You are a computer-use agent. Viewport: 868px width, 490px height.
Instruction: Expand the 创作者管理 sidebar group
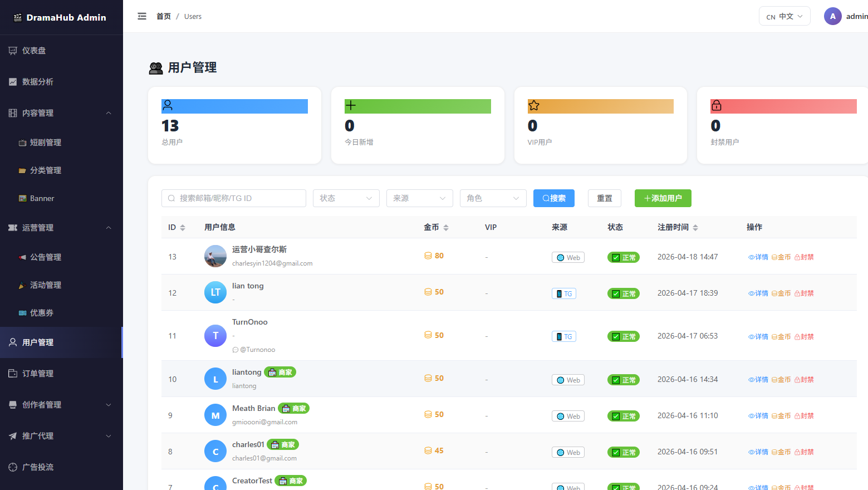coord(61,405)
